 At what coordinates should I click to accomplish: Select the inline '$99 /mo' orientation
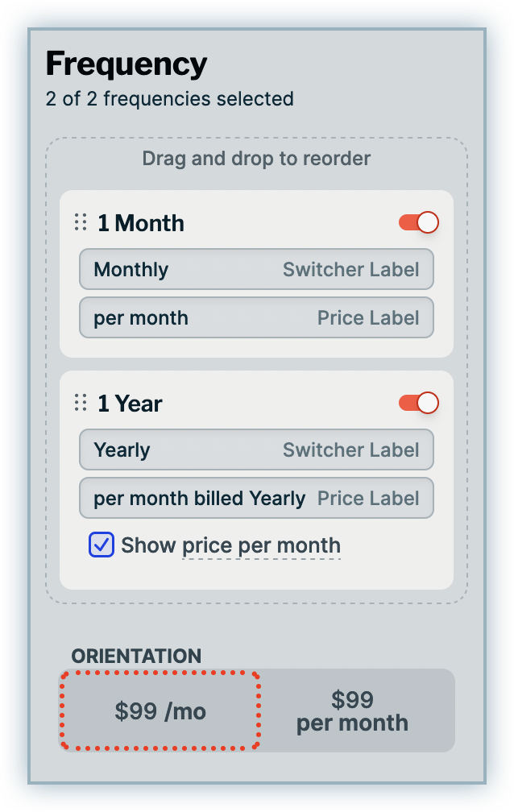tap(160, 711)
